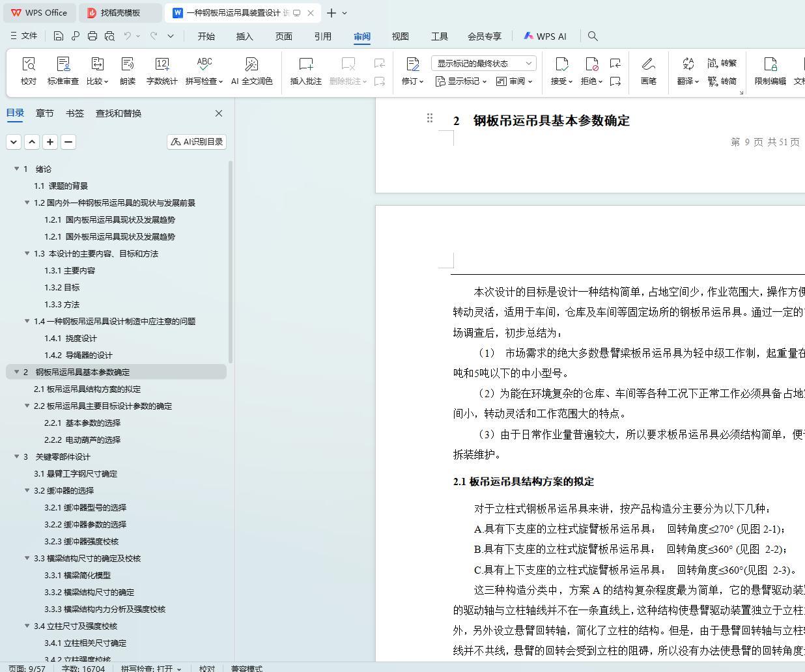The image size is (805, 672).
Task: Click 插入批注 insert comment
Action: tap(306, 70)
